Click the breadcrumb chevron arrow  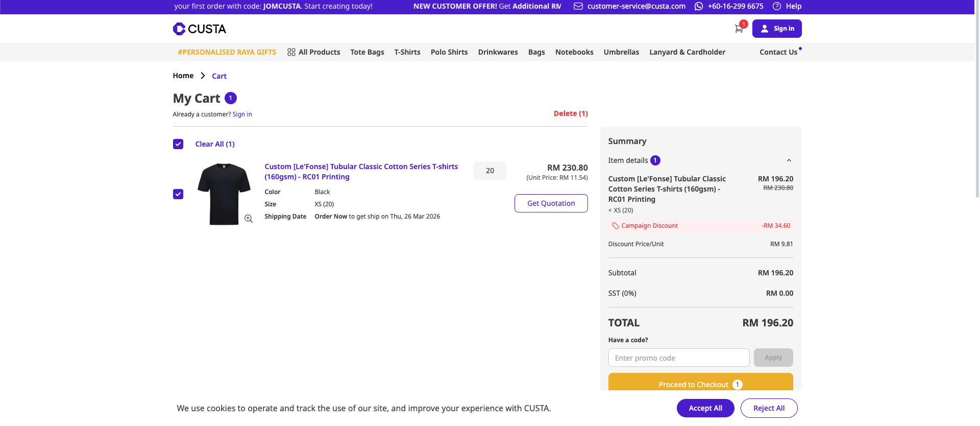pyautogui.click(x=203, y=76)
